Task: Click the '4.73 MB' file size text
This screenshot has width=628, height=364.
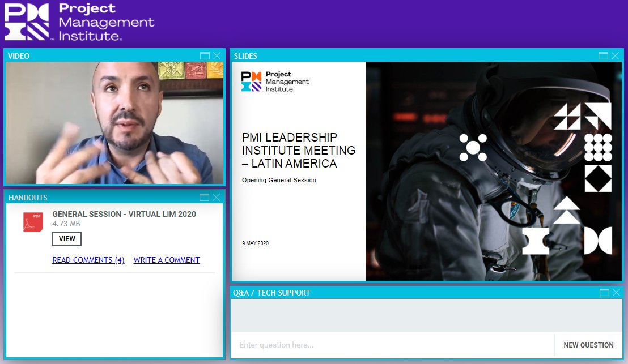Action: [66, 224]
